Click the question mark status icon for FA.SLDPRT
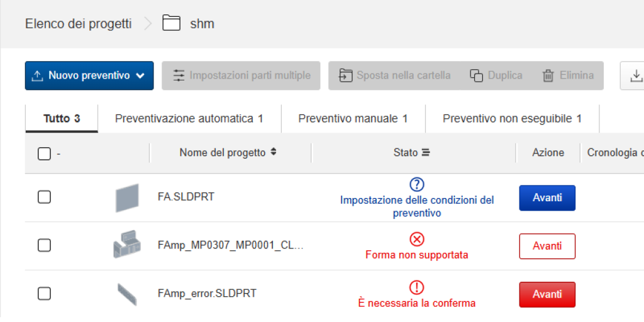This screenshot has width=644, height=322. click(417, 184)
